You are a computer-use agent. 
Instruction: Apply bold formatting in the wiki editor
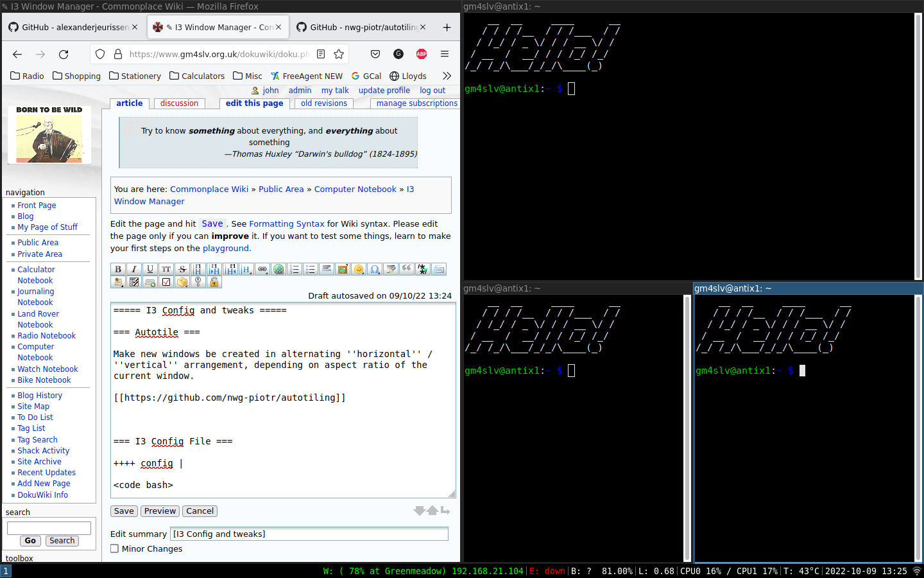point(118,269)
